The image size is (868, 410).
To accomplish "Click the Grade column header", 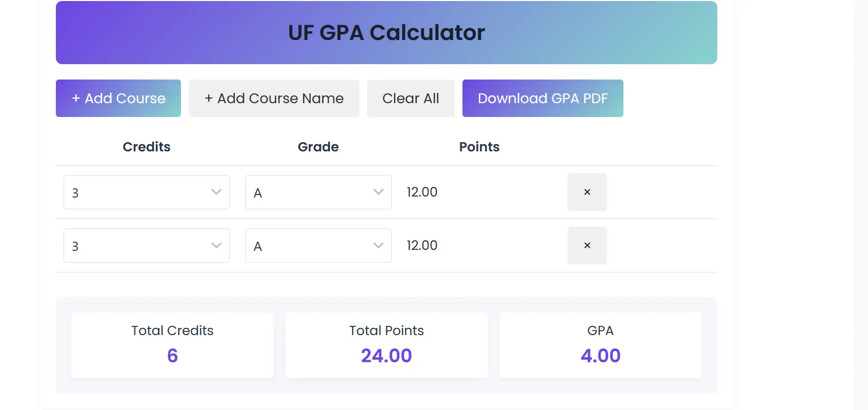I will point(318,147).
